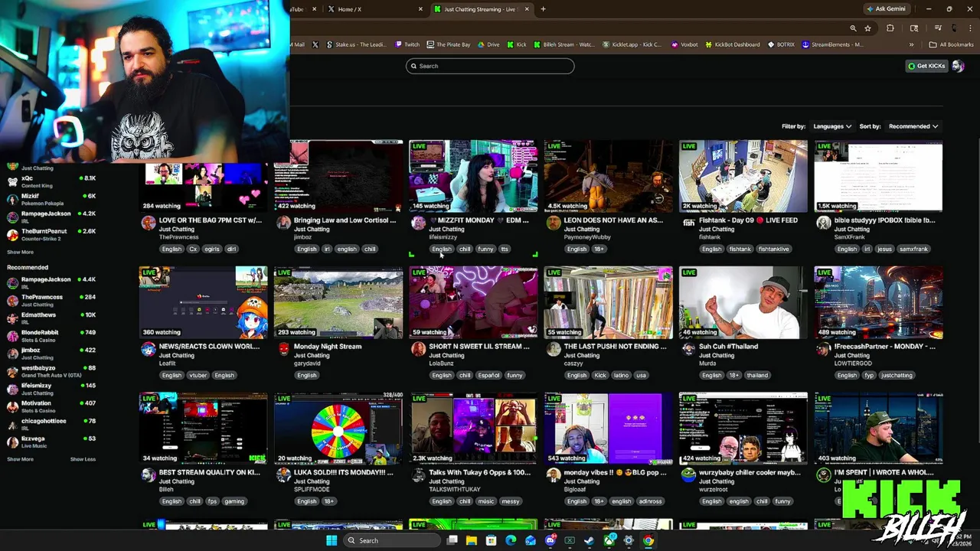Open the Twitch bookmark
The height and width of the screenshot is (551, 980).
click(x=407, y=44)
